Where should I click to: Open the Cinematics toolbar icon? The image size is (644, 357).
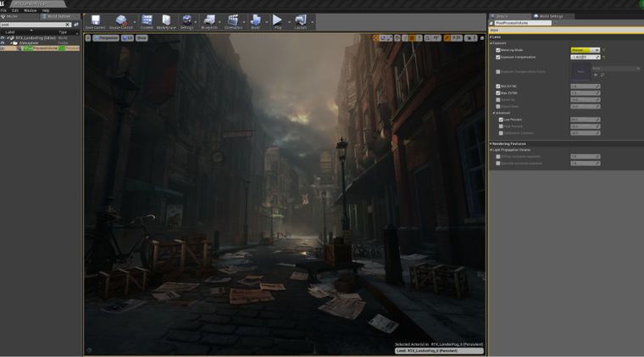pyautogui.click(x=233, y=22)
